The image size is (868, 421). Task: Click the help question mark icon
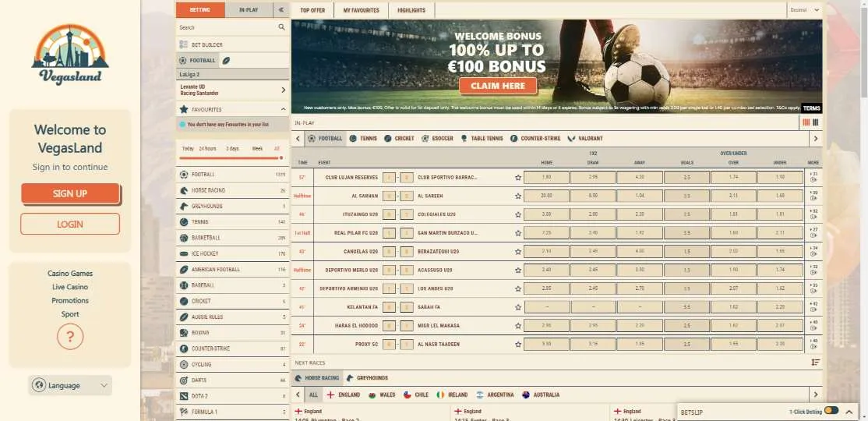coord(70,336)
